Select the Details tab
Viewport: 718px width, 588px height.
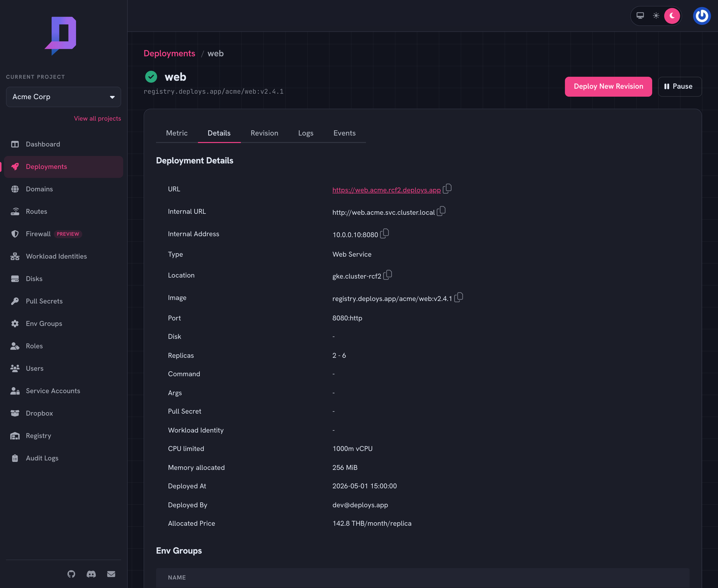(219, 133)
